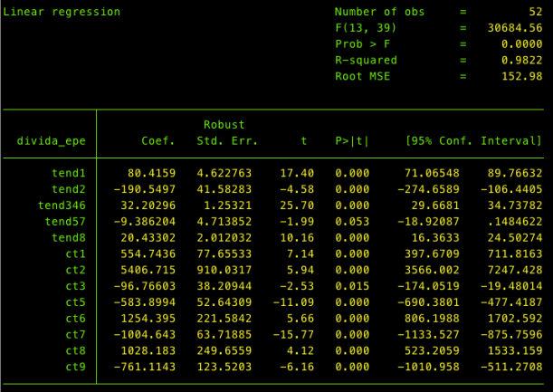Select the 'Coef.' column header

158,140
